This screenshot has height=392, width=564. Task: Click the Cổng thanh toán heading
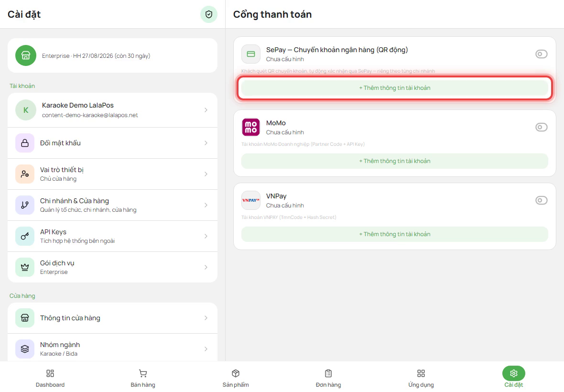pyautogui.click(x=272, y=14)
